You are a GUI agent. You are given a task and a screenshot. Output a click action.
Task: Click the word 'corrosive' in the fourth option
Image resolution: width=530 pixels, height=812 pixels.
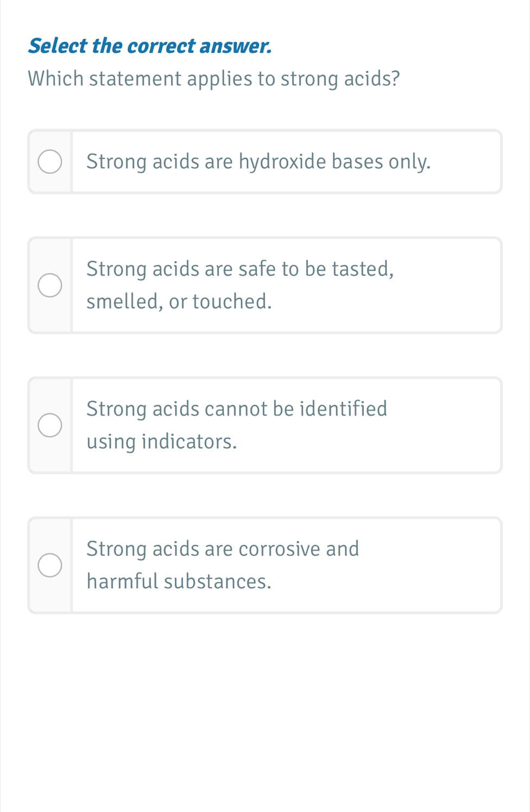[280, 549]
